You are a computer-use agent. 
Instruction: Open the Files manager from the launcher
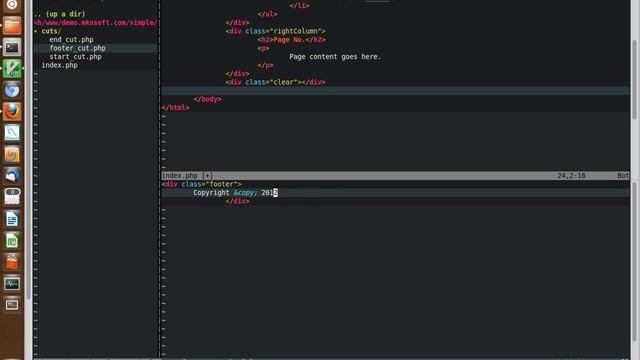coord(12,25)
